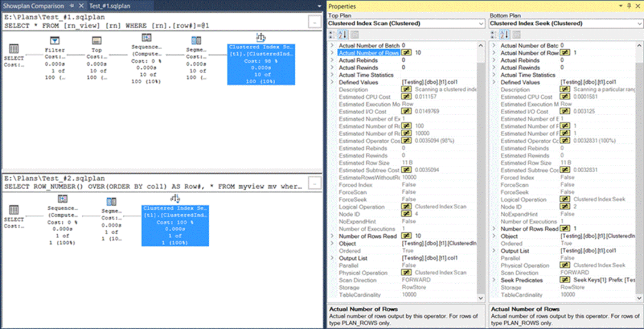Click the highlighted Clustered Index Scan node label
This screenshot has width=644, height=329.
(x=261, y=65)
